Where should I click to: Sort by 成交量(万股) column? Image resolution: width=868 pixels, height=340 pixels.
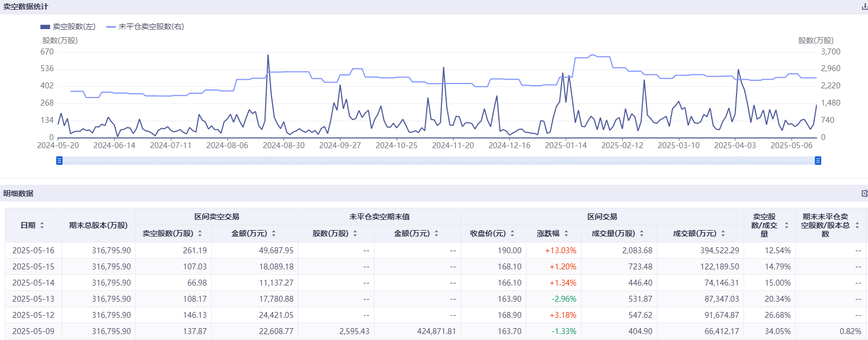(642, 233)
